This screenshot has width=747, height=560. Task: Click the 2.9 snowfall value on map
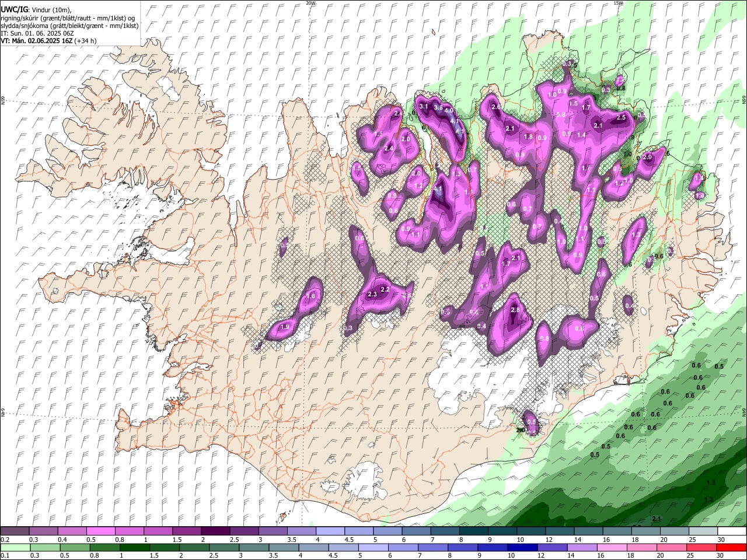(x=647, y=157)
